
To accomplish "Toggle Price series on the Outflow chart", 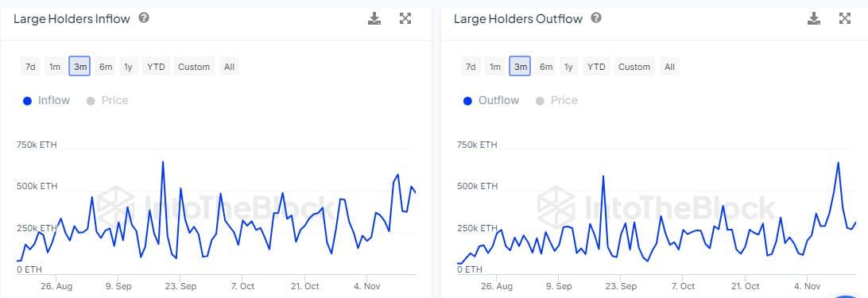I will [x=557, y=100].
